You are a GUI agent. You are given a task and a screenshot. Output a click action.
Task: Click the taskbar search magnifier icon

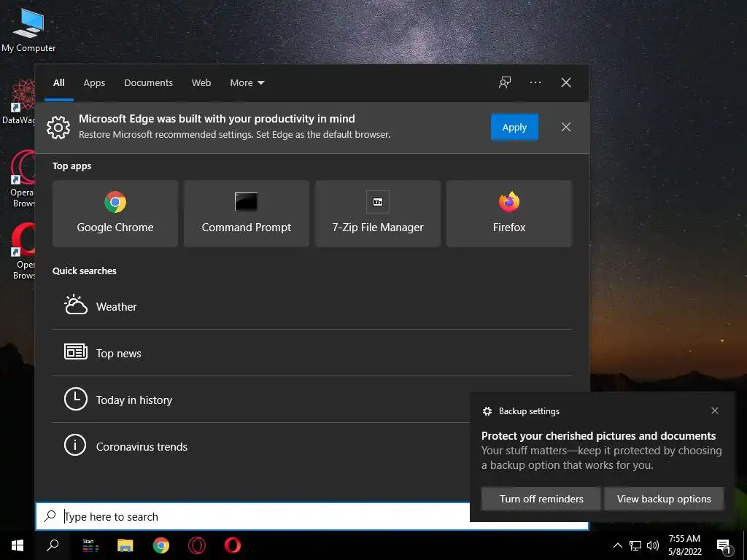point(53,545)
